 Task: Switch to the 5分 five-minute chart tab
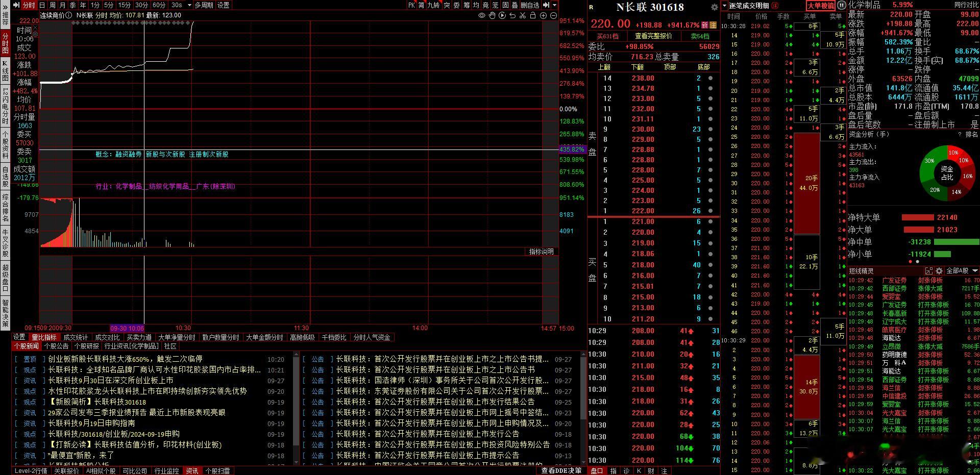tap(109, 5)
